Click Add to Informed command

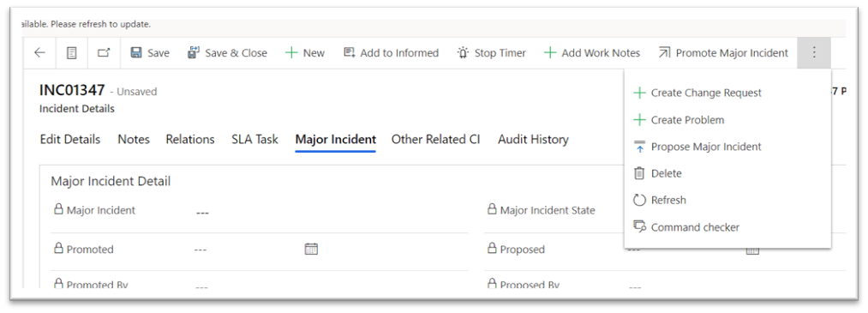(392, 52)
